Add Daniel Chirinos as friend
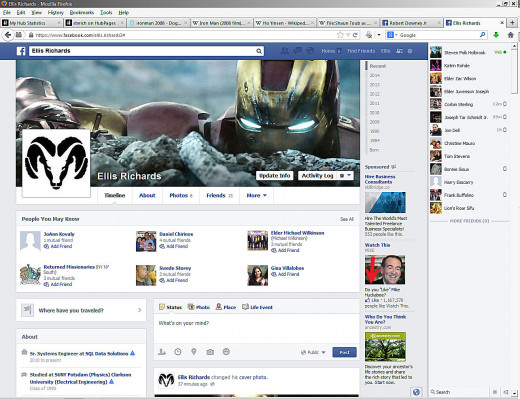This screenshot has width=520, height=399. (174, 246)
